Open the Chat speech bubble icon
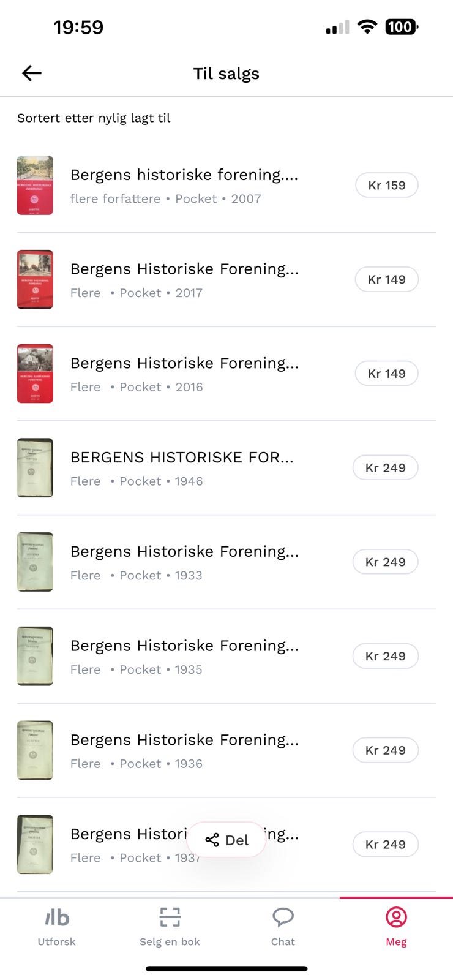453x980 pixels. pos(283,917)
